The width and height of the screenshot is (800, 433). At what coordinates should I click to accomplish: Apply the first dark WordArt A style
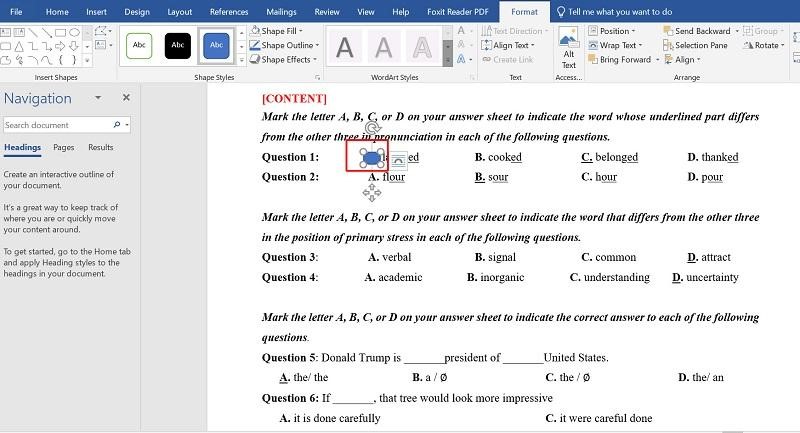point(345,48)
